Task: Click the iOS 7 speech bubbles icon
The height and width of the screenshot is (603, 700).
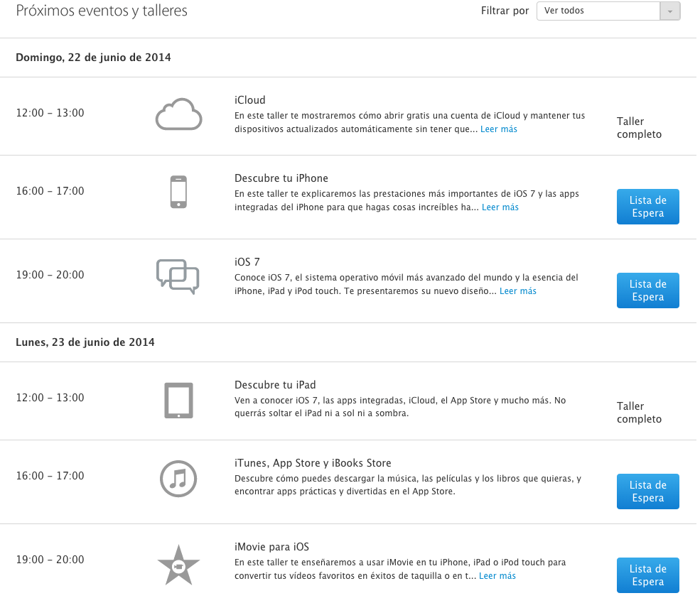Action: coord(178,276)
